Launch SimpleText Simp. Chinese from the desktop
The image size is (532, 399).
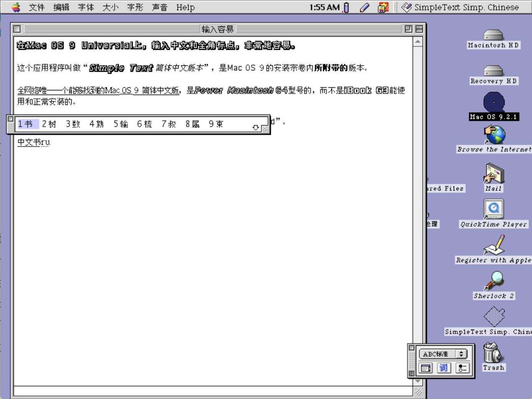[493, 316]
